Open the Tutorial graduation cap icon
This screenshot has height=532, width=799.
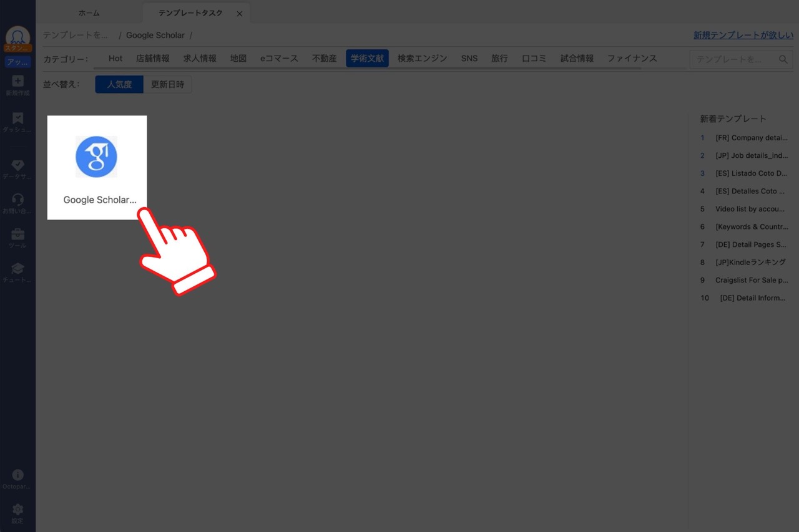point(17,268)
